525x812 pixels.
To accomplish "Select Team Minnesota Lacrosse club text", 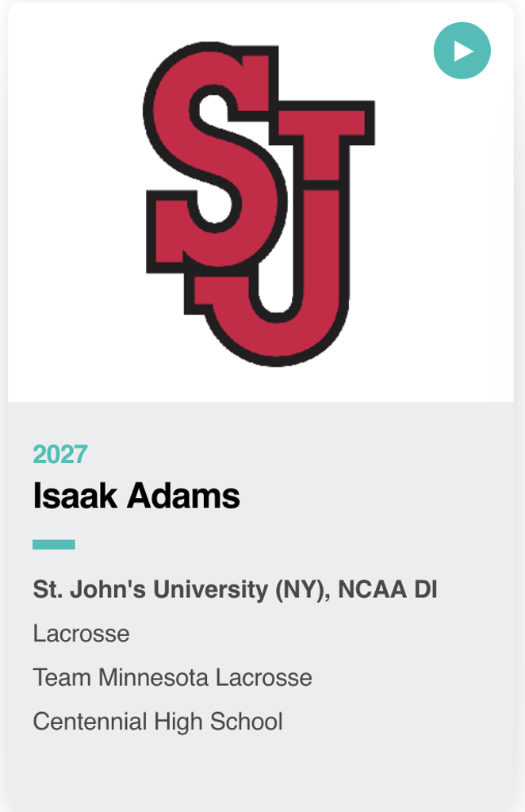I will click(172, 677).
